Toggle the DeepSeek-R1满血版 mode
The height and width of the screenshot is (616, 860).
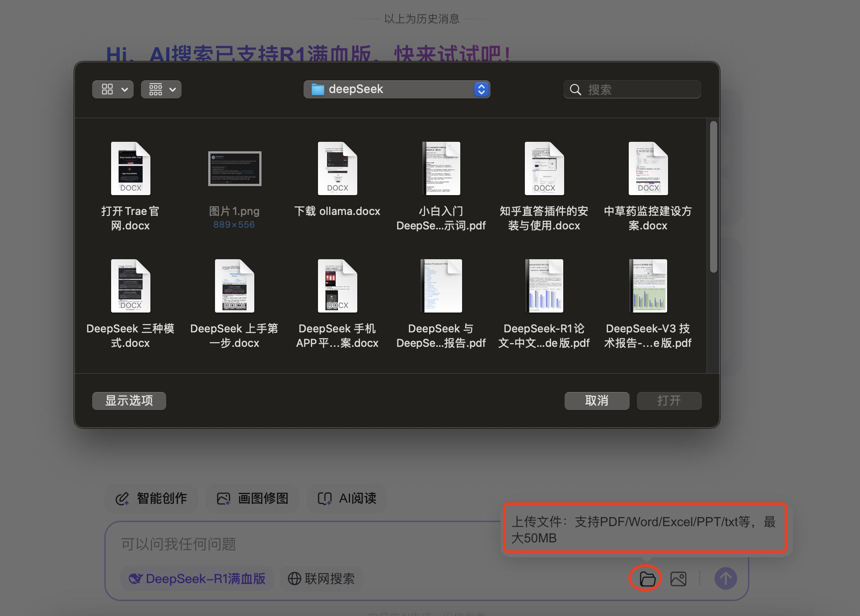197,579
